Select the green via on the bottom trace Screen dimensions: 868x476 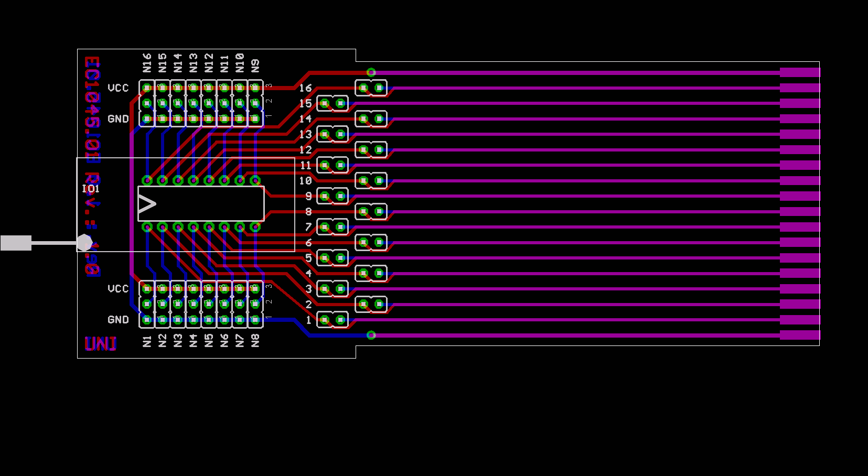pyautogui.click(x=371, y=335)
